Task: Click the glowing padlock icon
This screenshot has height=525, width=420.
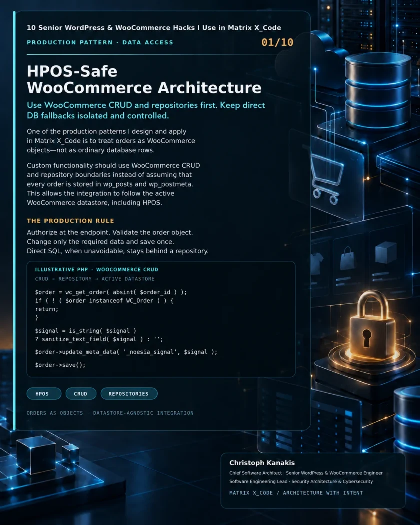Action: [x=372, y=324]
